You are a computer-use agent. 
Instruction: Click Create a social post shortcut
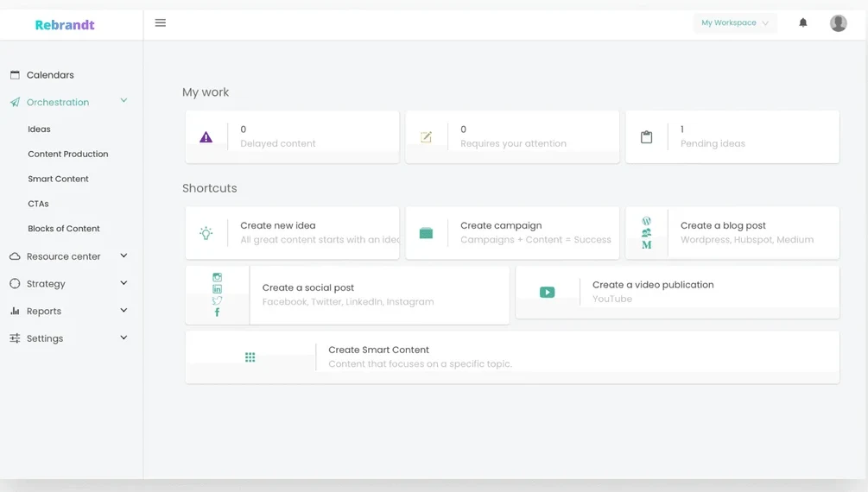point(347,295)
